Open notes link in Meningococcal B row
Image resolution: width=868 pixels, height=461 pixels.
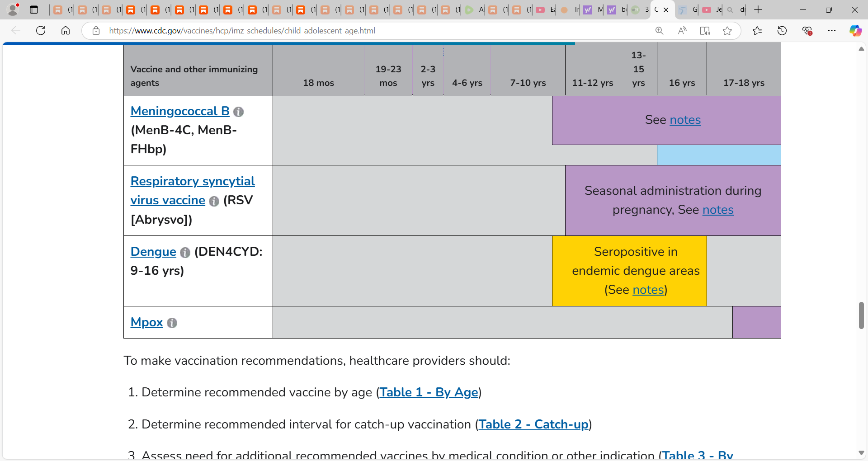tap(685, 120)
